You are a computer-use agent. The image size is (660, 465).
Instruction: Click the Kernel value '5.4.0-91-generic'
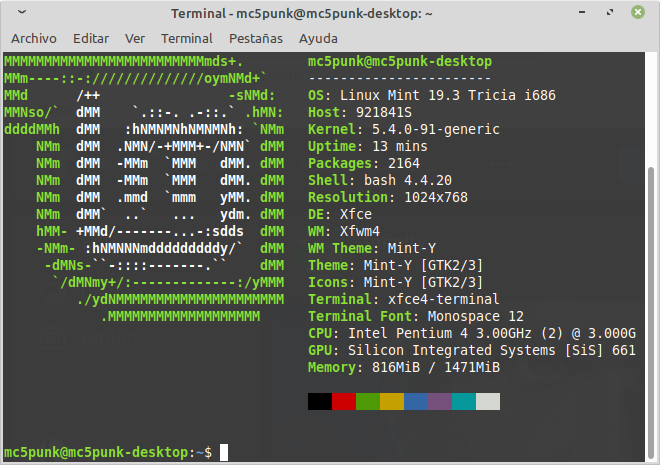[436, 130]
